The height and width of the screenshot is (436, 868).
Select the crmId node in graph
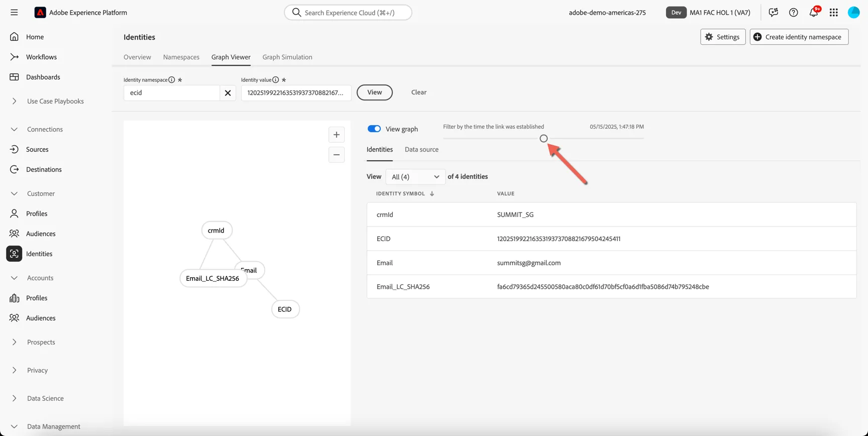216,230
